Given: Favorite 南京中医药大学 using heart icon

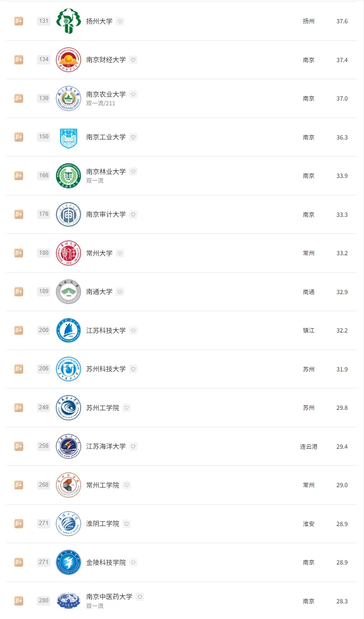Looking at the screenshot, I should [140, 597].
